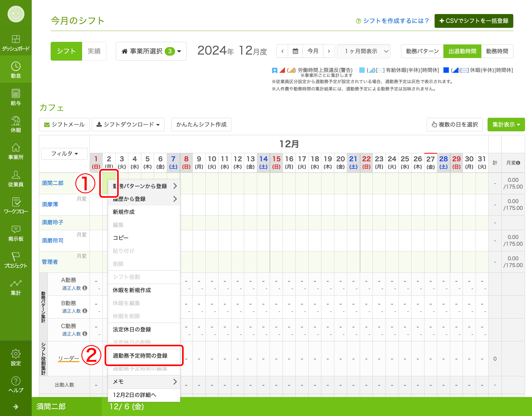Click info icon beside B勤務 適正人数
The width and height of the screenshot is (532, 416).
pos(85,311)
